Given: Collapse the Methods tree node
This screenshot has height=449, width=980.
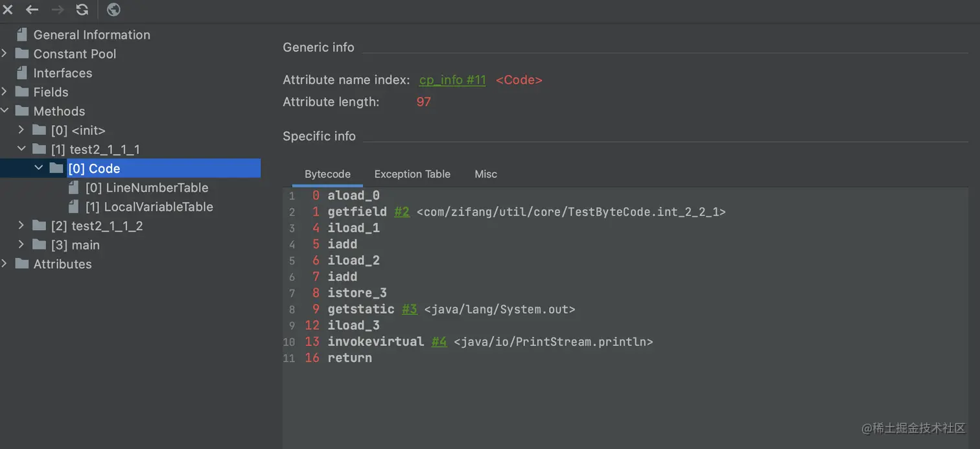Looking at the screenshot, I should [5, 111].
